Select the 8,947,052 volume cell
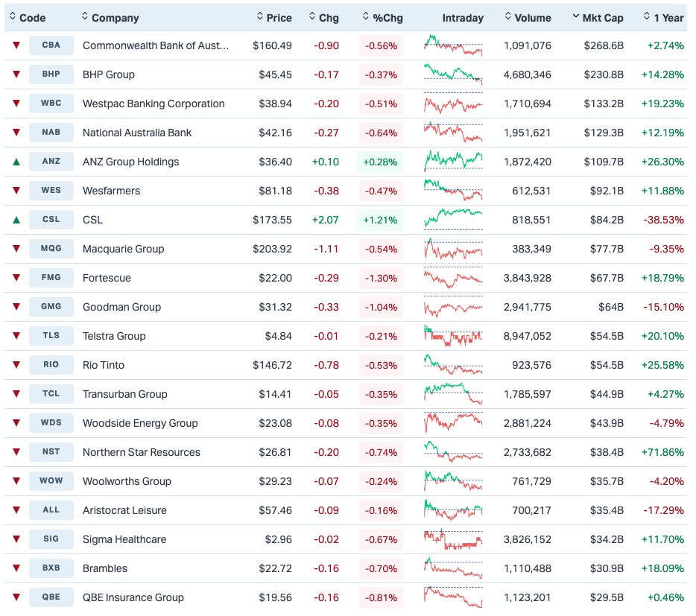This screenshot has width=696, height=616. pyautogui.click(x=528, y=337)
